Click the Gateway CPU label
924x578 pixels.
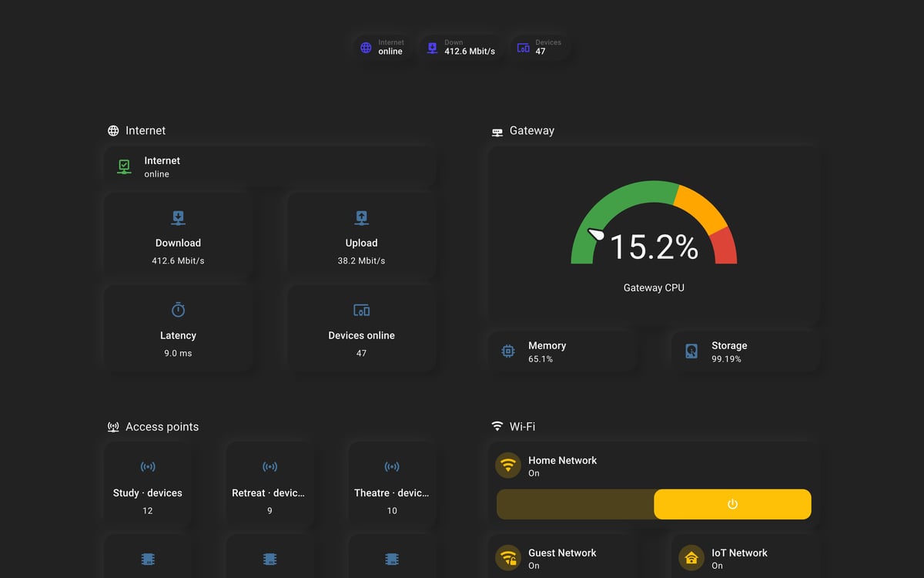654,287
